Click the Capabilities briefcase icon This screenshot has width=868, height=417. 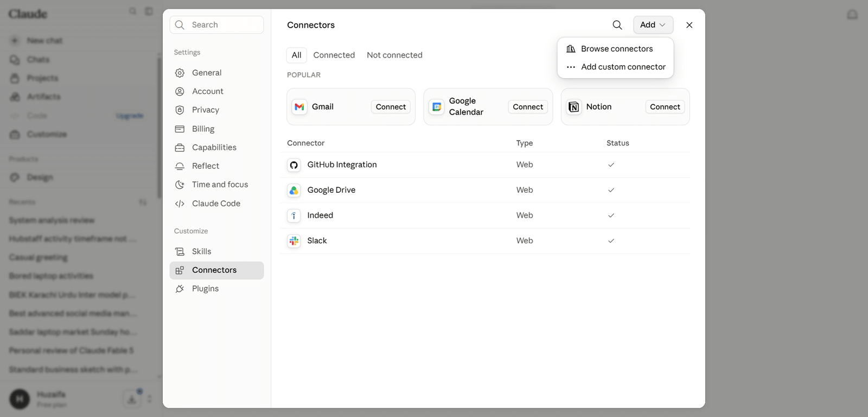pos(180,147)
